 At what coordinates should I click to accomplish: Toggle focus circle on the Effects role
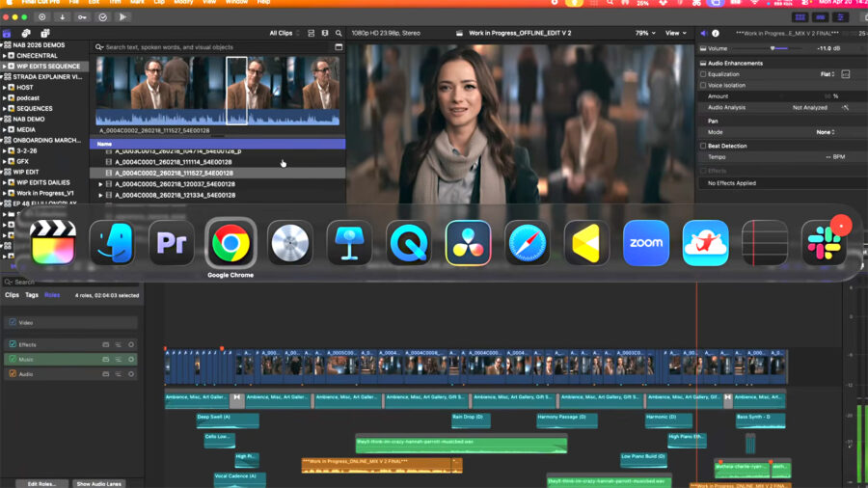(131, 344)
